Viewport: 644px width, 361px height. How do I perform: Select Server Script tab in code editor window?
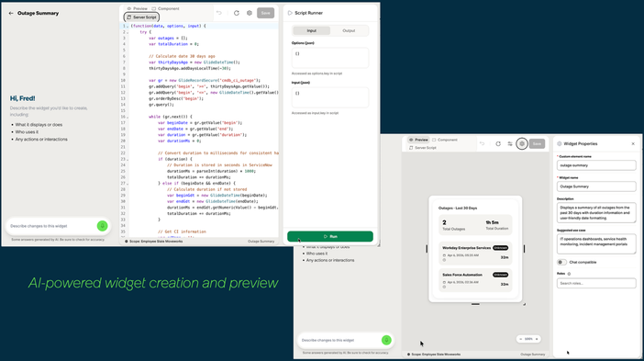pyautogui.click(x=141, y=17)
